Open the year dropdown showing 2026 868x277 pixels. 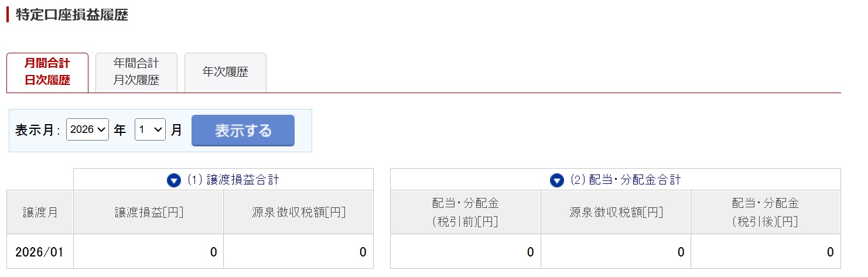click(x=87, y=130)
